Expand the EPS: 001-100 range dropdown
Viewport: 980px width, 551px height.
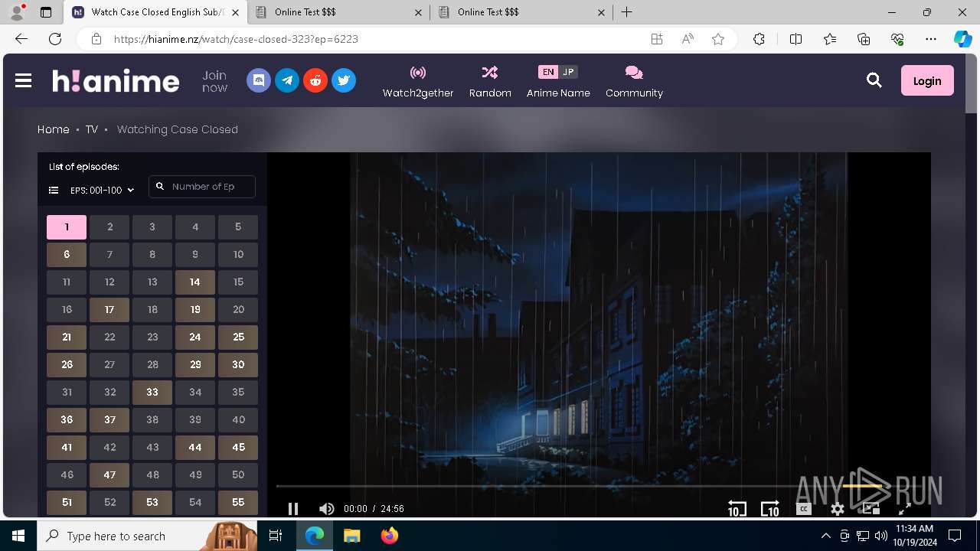point(102,190)
